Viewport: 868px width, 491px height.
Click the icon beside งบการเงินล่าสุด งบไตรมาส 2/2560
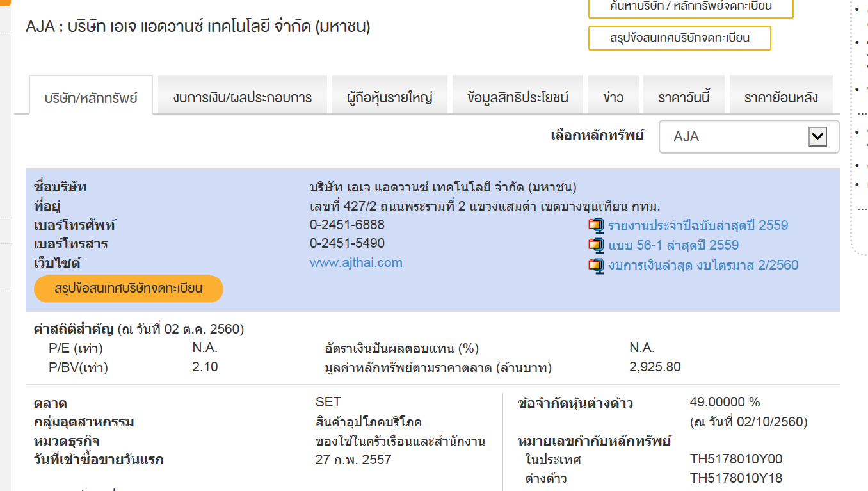pos(597,266)
